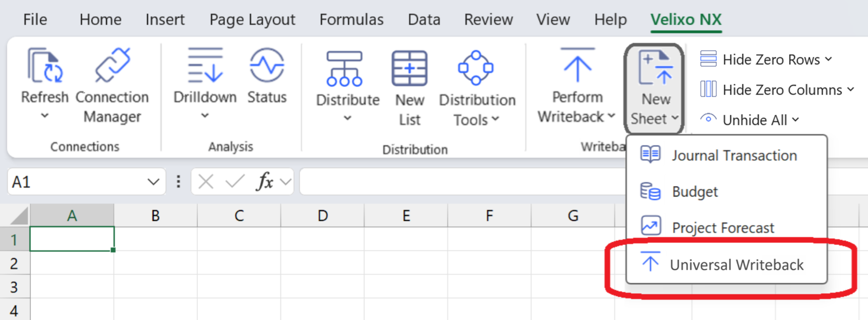Select the Velixo NX tab

686,20
